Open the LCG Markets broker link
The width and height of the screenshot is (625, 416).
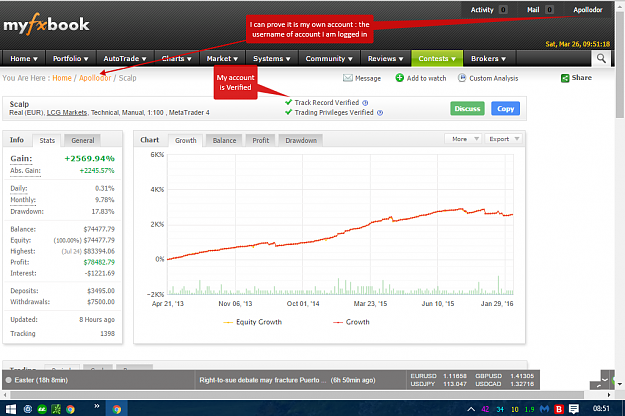point(67,113)
